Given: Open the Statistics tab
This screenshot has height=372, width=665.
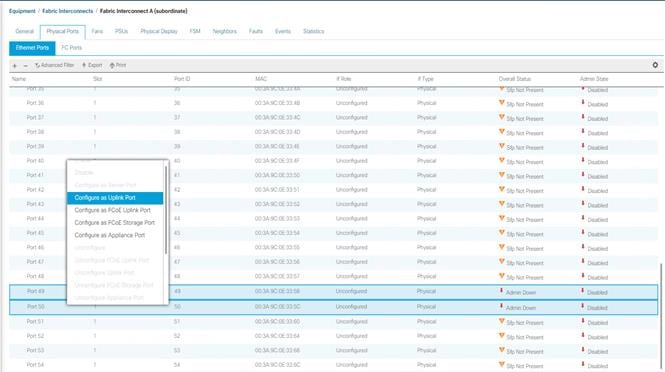Looking at the screenshot, I should [313, 31].
